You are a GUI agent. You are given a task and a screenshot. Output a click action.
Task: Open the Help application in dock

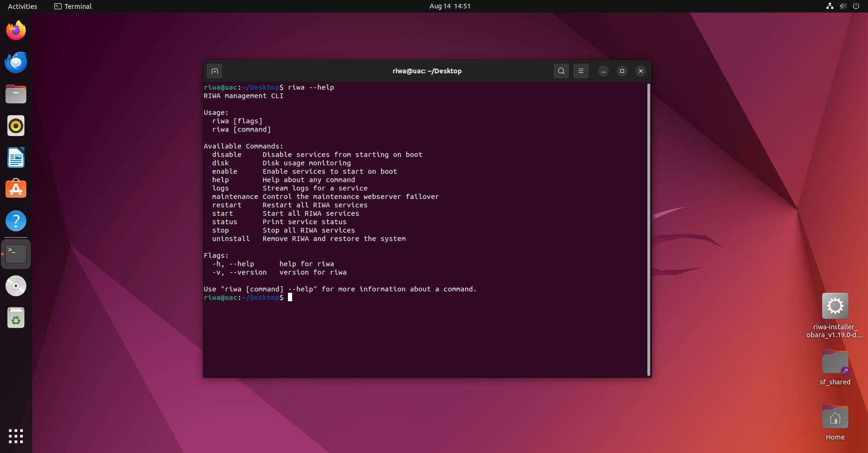tap(16, 221)
